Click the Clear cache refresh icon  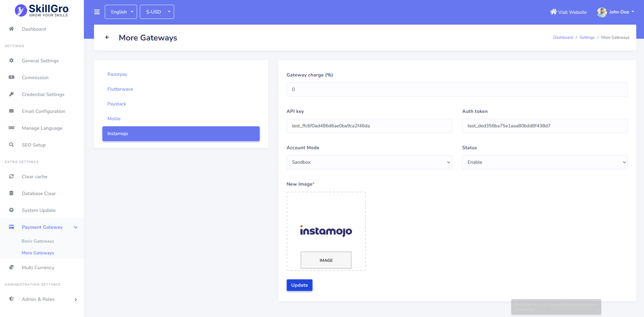point(11,177)
